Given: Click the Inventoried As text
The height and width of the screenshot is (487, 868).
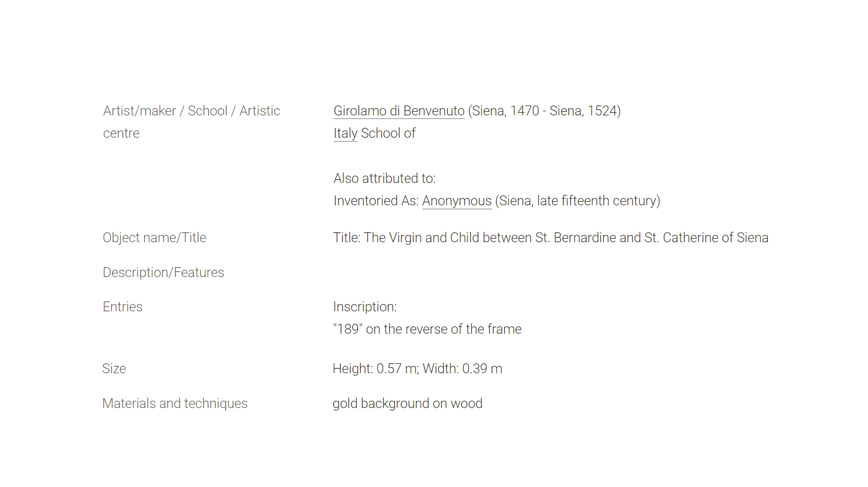Looking at the screenshot, I should pyautogui.click(x=376, y=201).
